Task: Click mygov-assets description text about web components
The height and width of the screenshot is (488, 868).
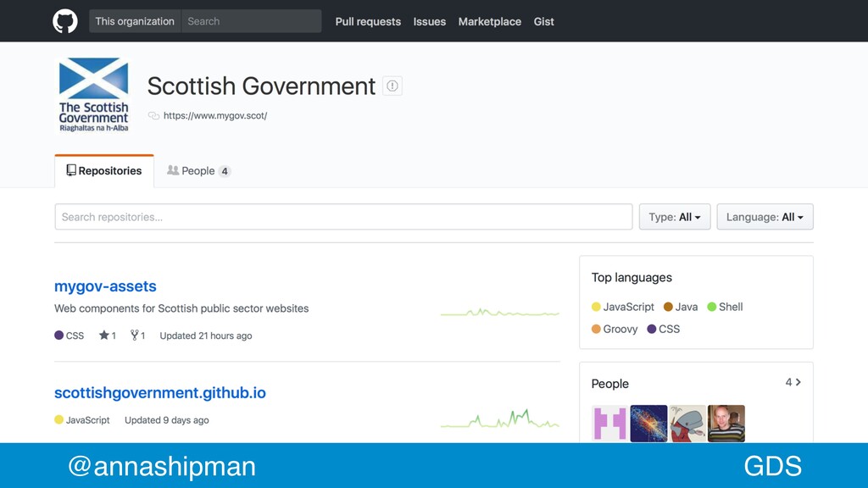Action: [x=181, y=308]
